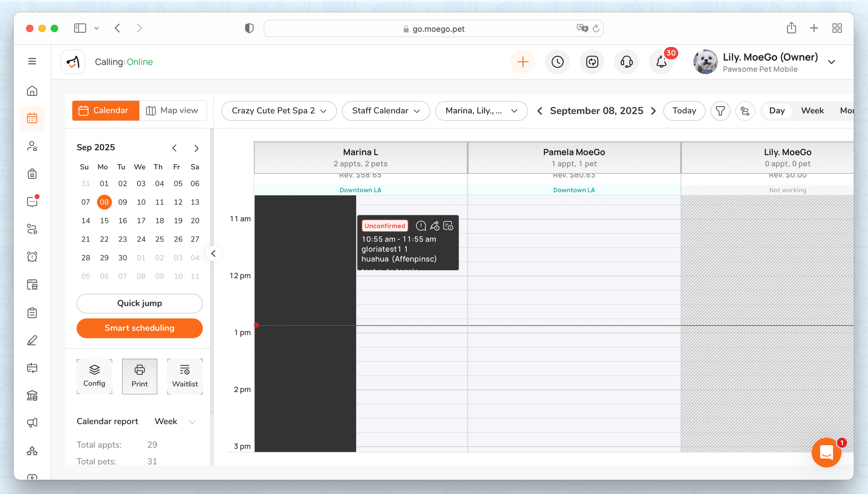Open the messages icon in sidebar
The height and width of the screenshot is (494, 868).
point(32,202)
